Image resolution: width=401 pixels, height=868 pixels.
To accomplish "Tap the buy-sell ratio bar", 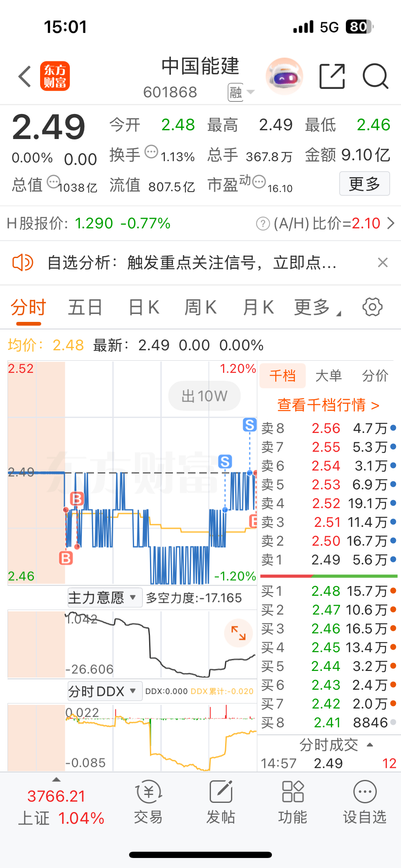I will pyautogui.click(x=329, y=576).
